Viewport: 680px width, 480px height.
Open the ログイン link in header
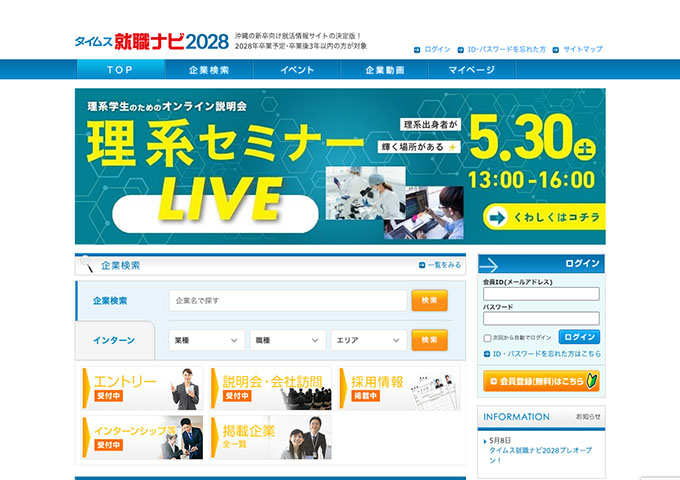click(437, 49)
